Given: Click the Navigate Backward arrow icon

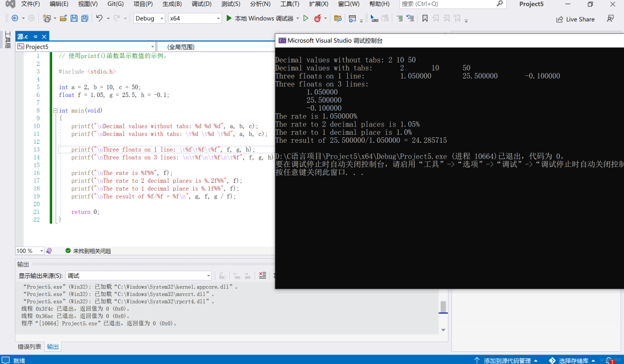Looking at the screenshot, I should (15, 18).
